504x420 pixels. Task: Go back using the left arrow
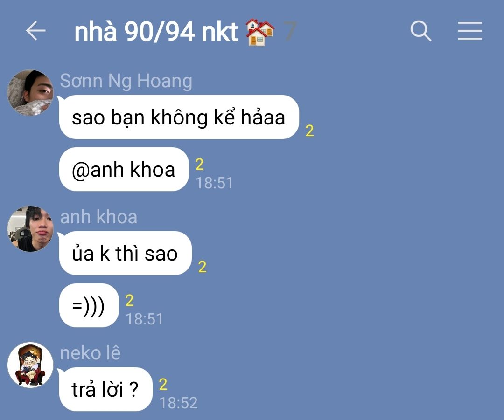coord(35,31)
